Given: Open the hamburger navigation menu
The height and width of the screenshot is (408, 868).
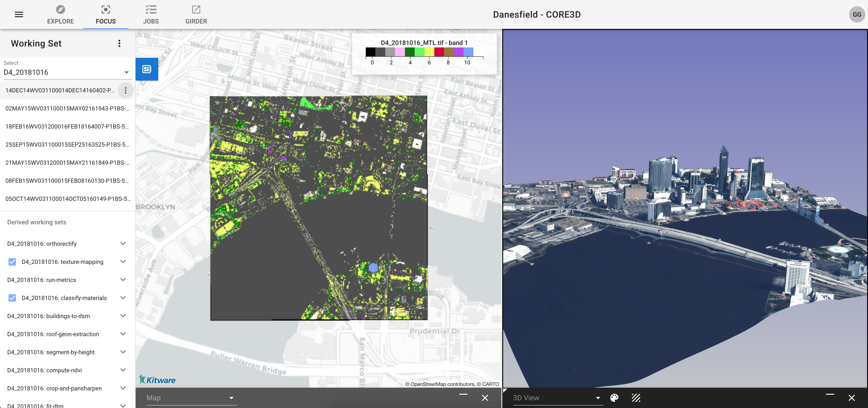Looking at the screenshot, I should point(19,14).
